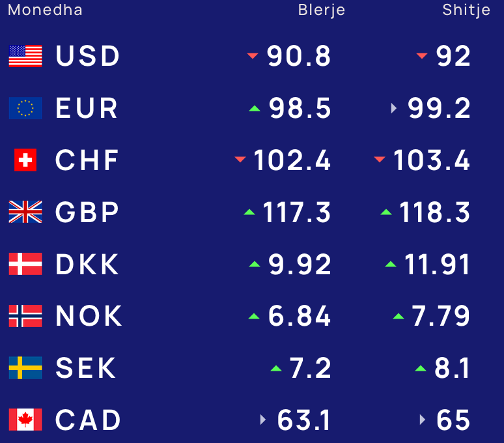Click the red down arrow beside USD 90.8
Viewport: 504px width, 443px height.
tap(253, 55)
